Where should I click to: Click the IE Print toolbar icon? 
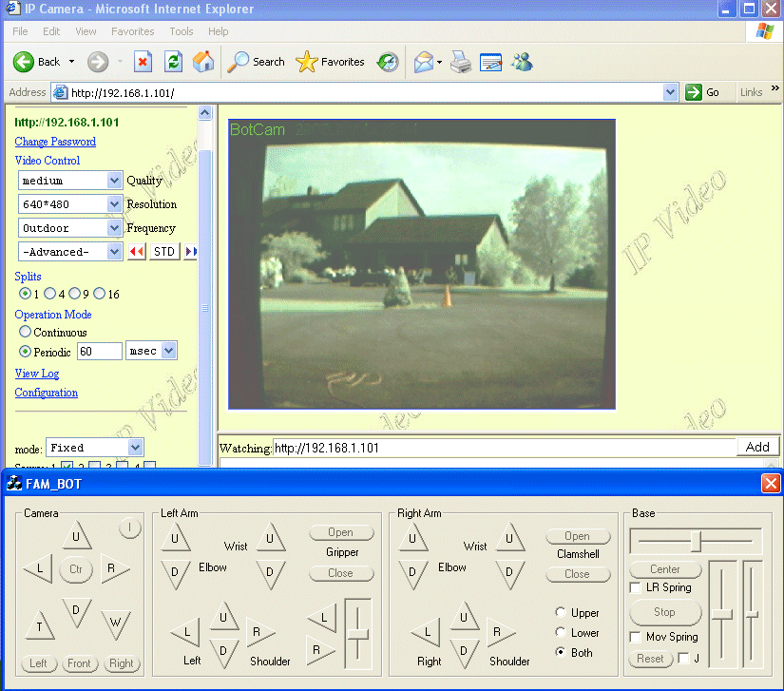tap(461, 62)
